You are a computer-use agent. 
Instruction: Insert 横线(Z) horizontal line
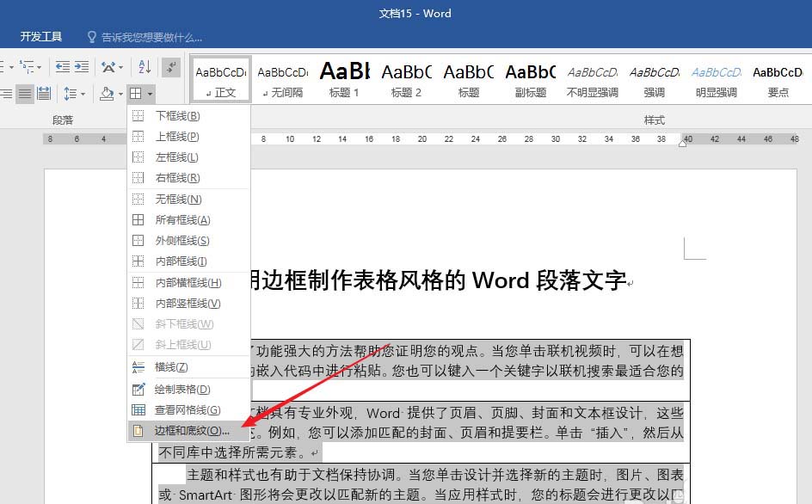(x=171, y=367)
